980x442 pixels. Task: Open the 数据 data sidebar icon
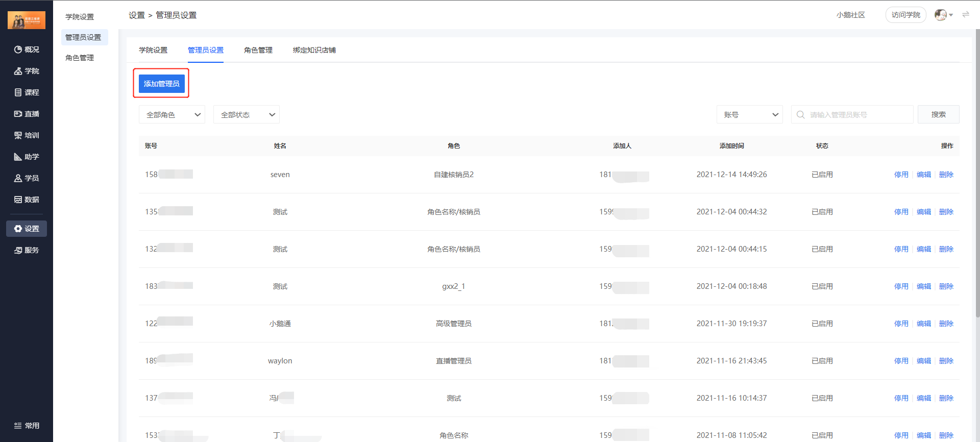pyautogui.click(x=18, y=200)
